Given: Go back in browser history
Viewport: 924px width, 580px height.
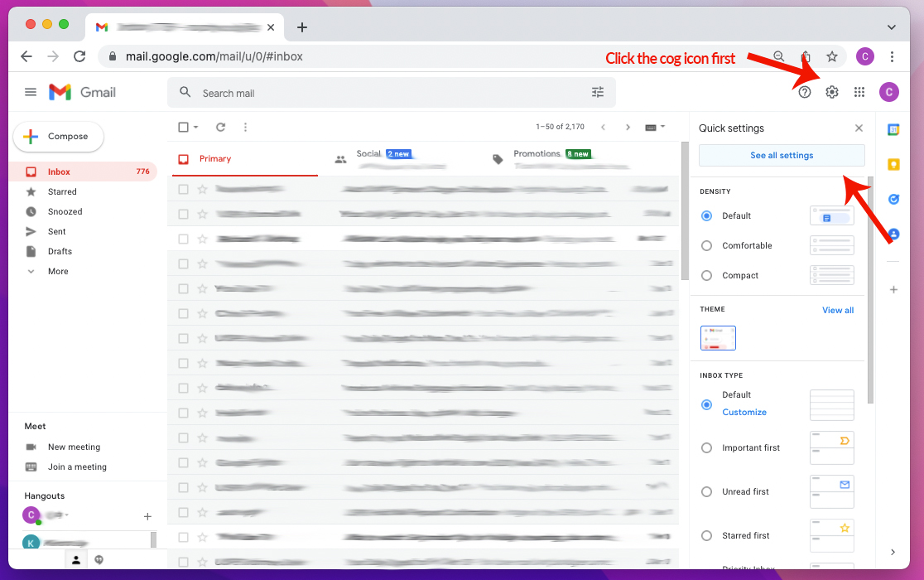Looking at the screenshot, I should pos(26,56).
